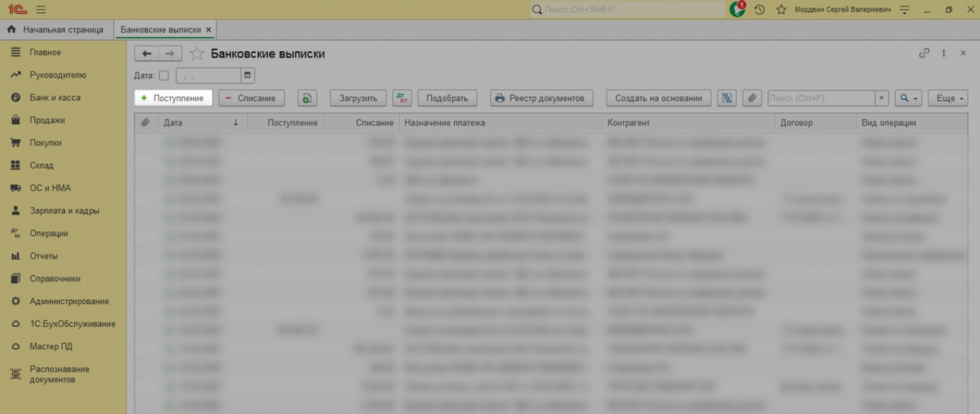This screenshot has width=980, height=414.
Task: Open the notifications icon with red badge
Action: tap(738, 9)
